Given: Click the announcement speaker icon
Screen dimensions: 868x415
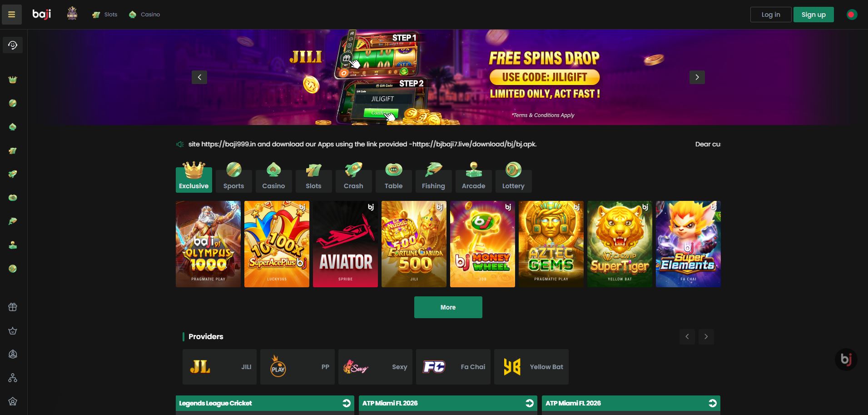Looking at the screenshot, I should (x=180, y=144).
